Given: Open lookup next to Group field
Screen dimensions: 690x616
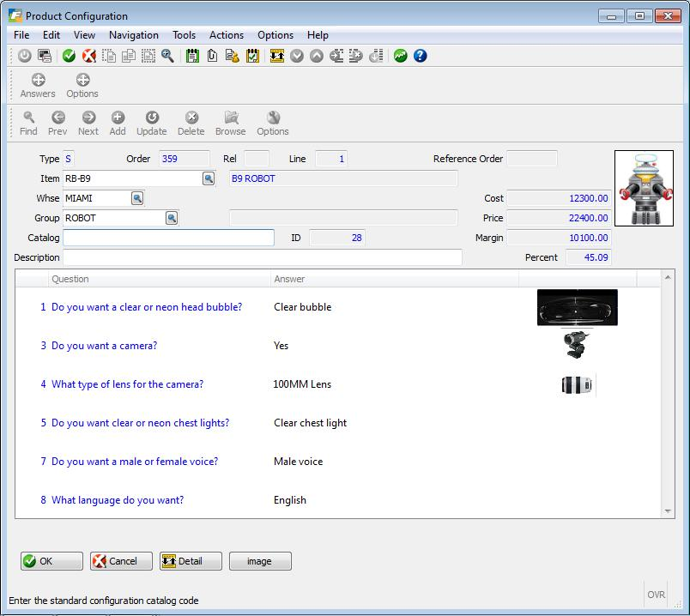Looking at the screenshot, I should click(x=172, y=218).
